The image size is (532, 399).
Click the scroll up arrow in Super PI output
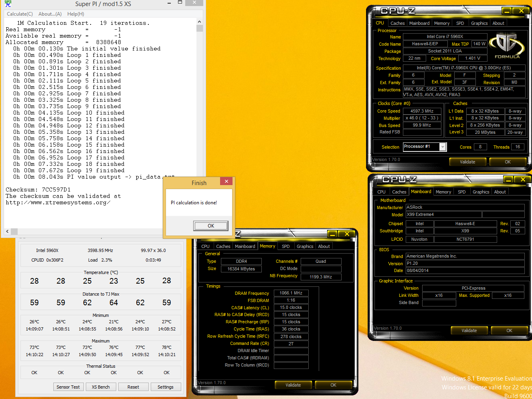[x=200, y=22]
